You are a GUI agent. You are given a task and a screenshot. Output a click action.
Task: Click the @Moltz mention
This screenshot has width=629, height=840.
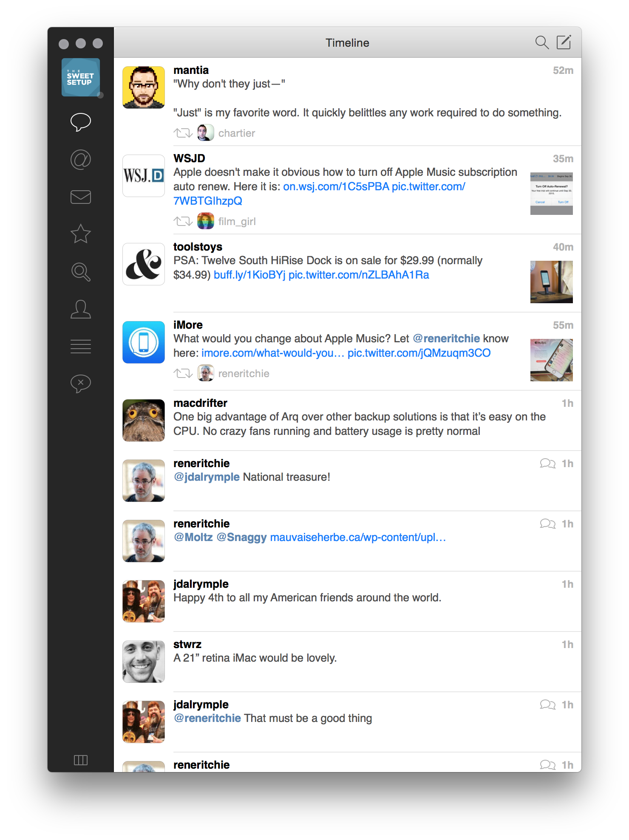point(193,538)
